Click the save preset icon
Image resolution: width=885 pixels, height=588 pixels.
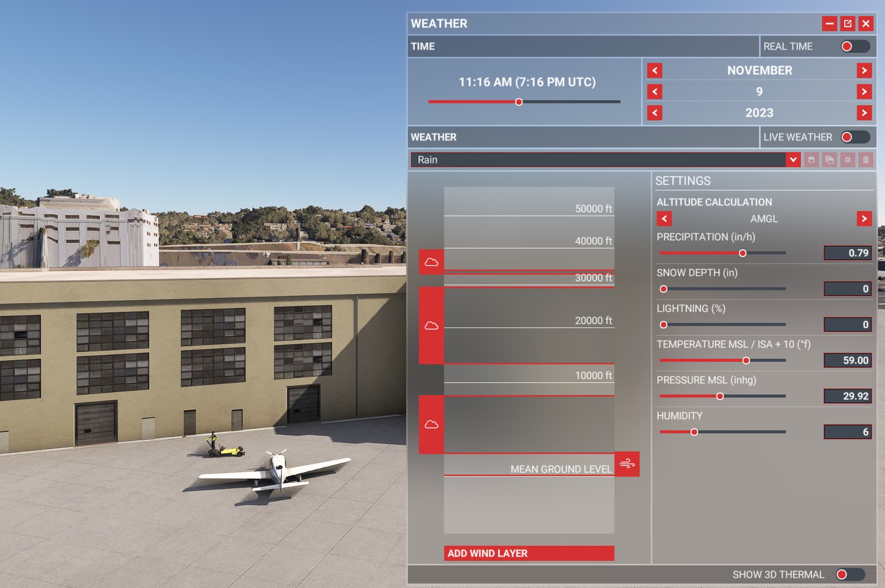coord(811,160)
